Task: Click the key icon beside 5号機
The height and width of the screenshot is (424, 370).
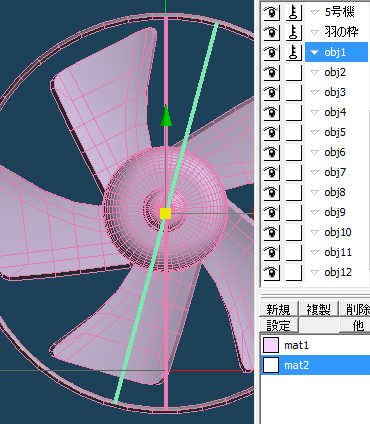Action: click(x=294, y=12)
